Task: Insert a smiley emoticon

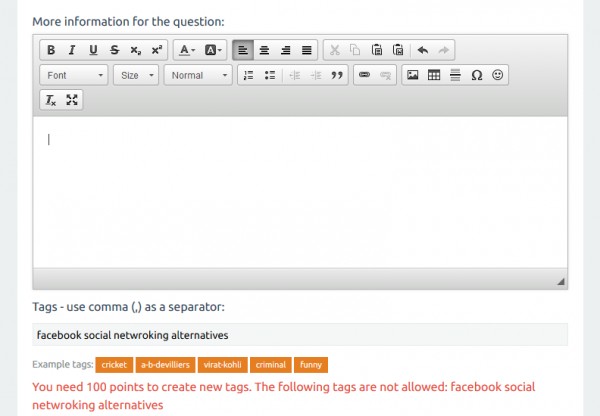Action: (x=498, y=75)
